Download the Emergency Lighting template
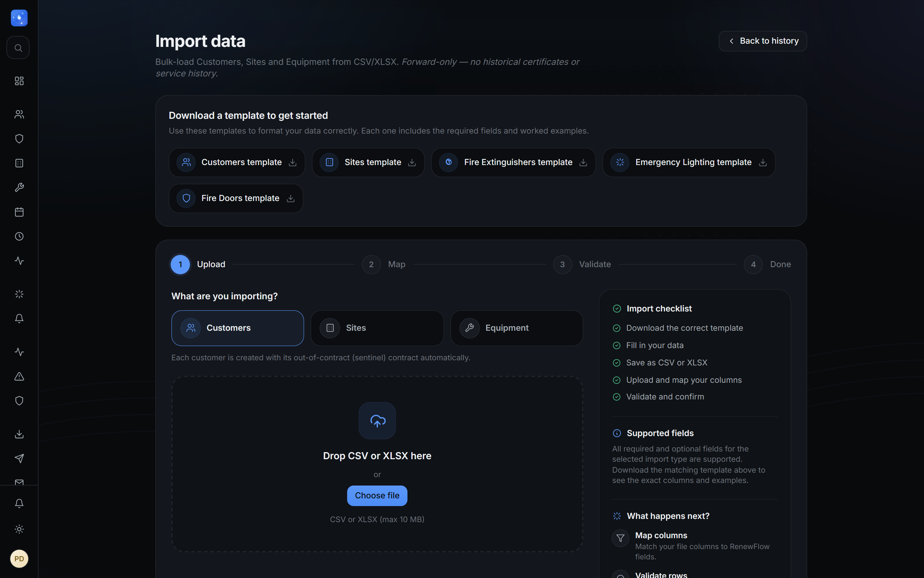The height and width of the screenshot is (578, 924). (689, 162)
